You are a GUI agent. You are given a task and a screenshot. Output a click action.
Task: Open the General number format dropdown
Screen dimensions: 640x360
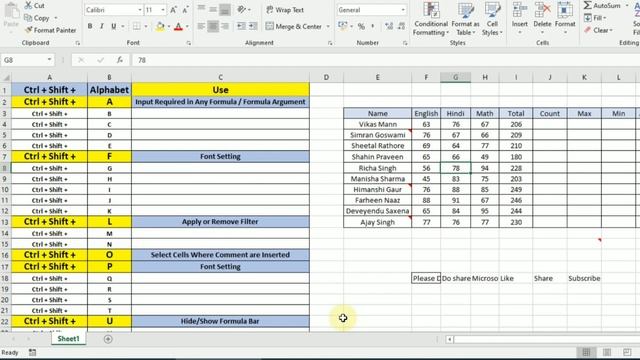point(403,10)
